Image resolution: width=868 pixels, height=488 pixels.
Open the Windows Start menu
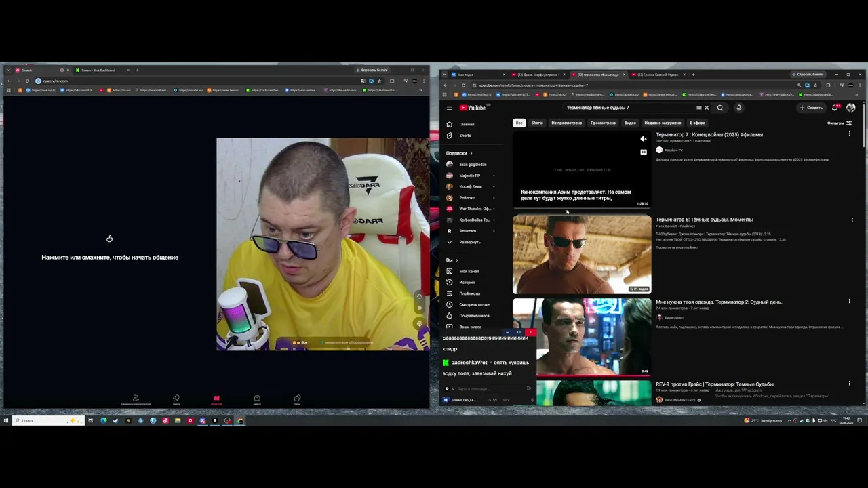(6, 420)
